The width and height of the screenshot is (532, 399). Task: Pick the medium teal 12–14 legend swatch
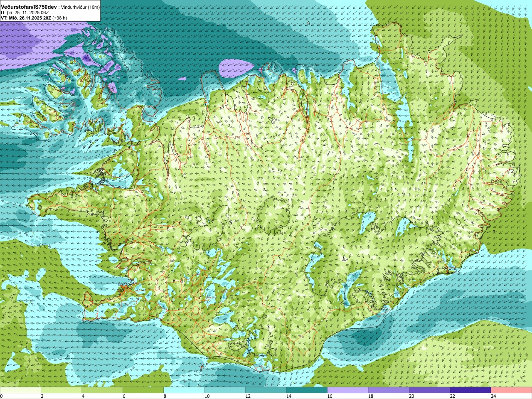[x=266, y=390]
